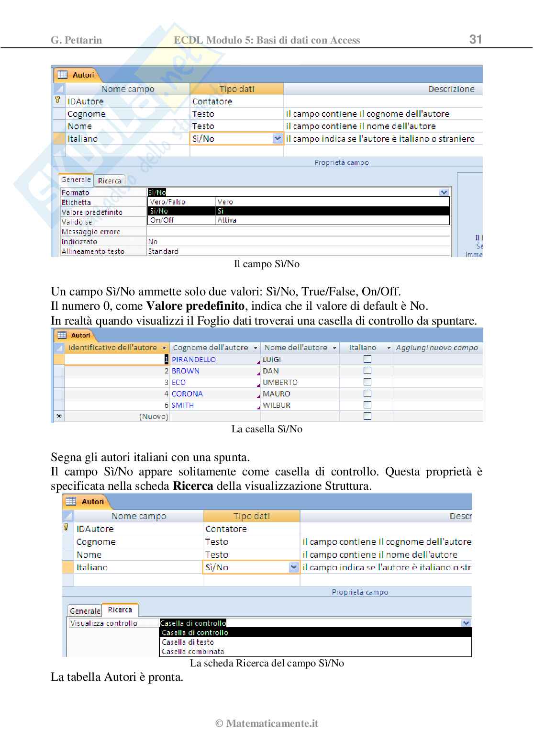534x756 pixels.
Task: Click the new record asterisk row selector
Action: point(59,417)
